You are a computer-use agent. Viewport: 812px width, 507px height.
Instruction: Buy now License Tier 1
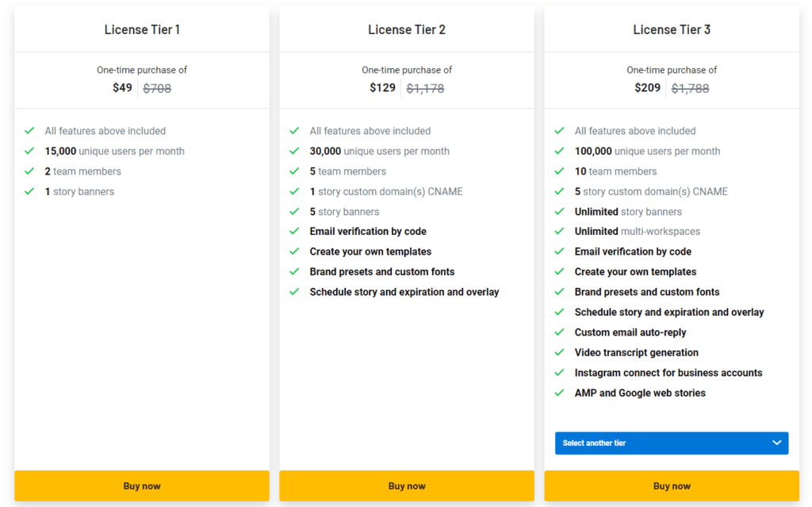pos(142,486)
